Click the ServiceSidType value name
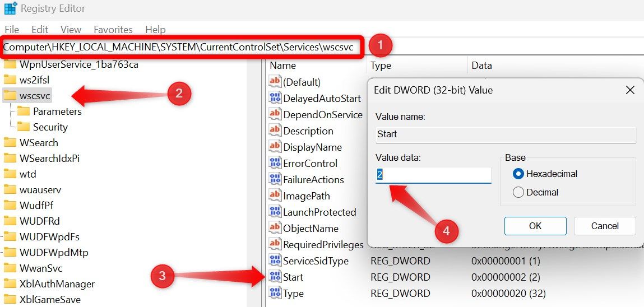644x307 pixels. click(x=316, y=261)
